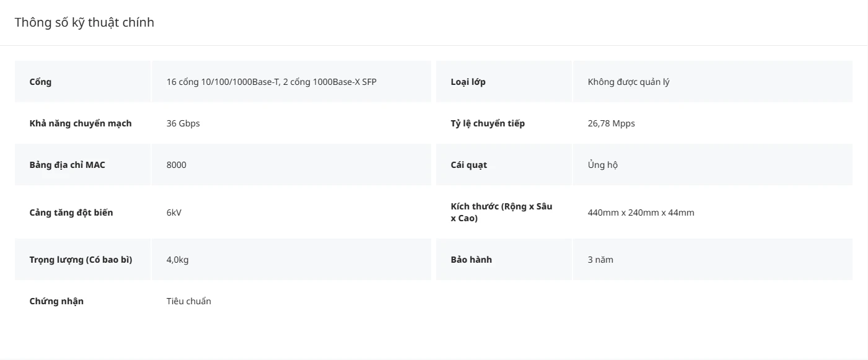Click 'Kích thước (Rộng x Sâu x Cao)' label
The height and width of the screenshot is (360, 868).
pos(501,213)
